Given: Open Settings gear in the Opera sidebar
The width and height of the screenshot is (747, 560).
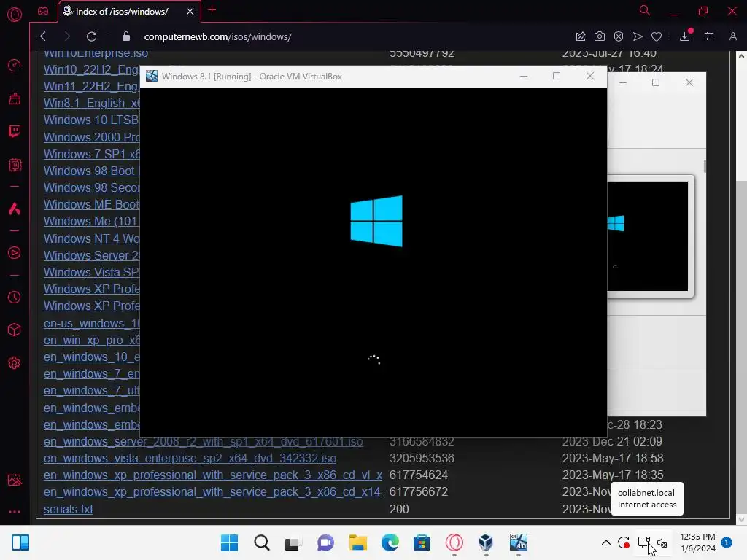Looking at the screenshot, I should pos(15,363).
